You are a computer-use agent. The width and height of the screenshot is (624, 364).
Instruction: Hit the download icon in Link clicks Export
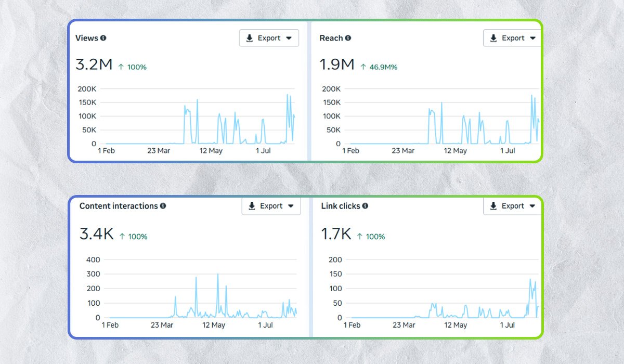pos(493,206)
